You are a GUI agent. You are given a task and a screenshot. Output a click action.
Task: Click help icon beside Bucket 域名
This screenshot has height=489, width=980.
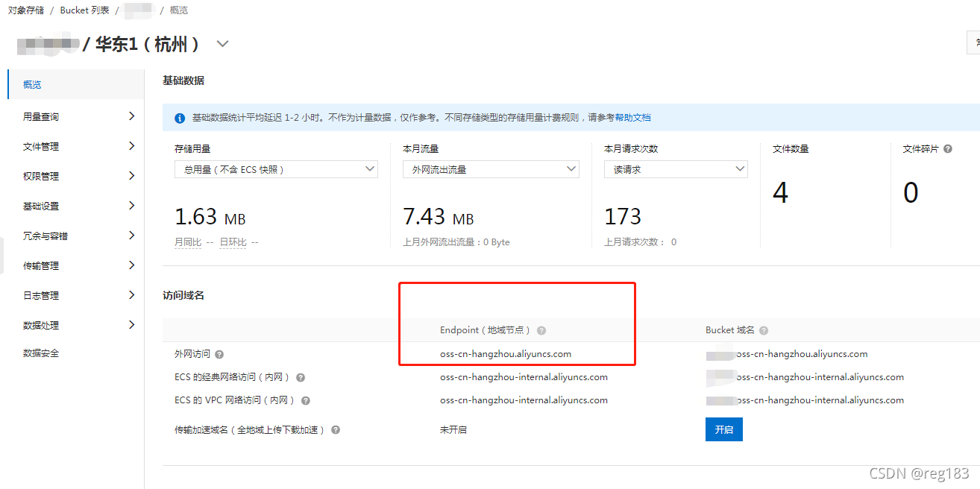tap(764, 330)
